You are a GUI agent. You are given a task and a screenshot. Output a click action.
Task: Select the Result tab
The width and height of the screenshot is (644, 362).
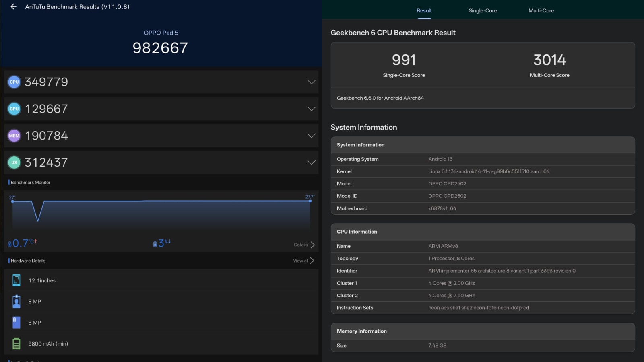click(424, 11)
